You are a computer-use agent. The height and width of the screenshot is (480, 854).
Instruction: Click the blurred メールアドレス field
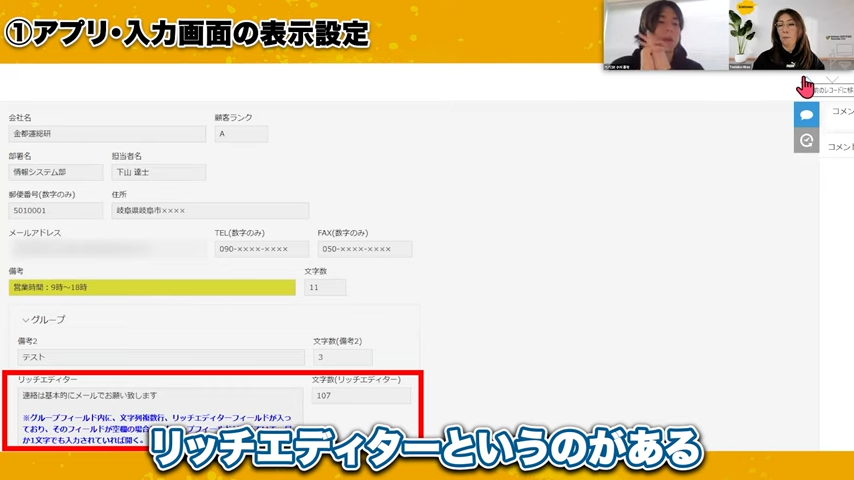[107, 249]
